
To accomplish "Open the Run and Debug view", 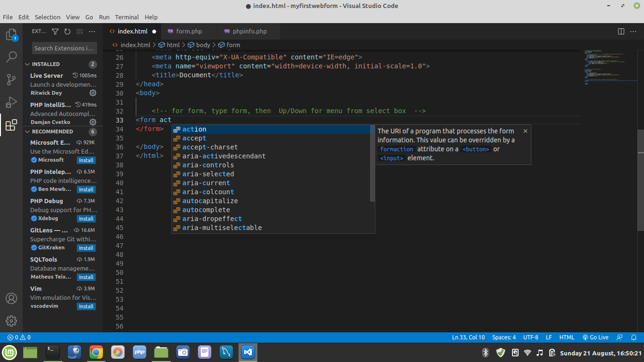I will [11, 102].
